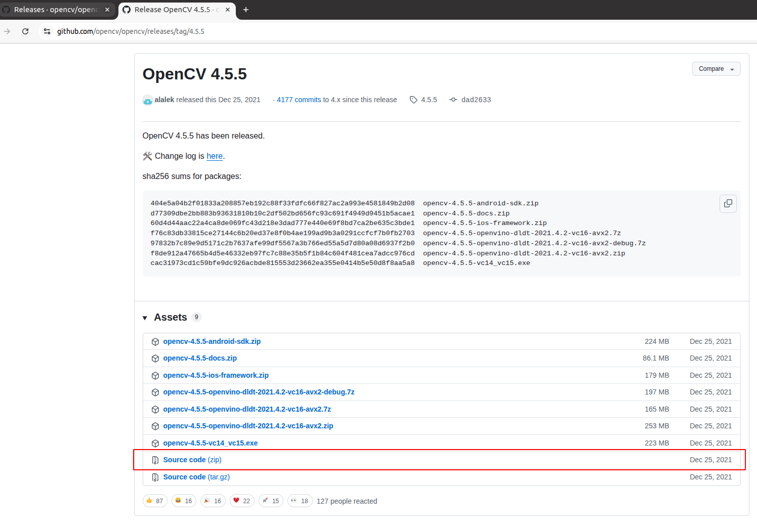Click the Assets count badge '9'
757x532 pixels.
[197, 317]
